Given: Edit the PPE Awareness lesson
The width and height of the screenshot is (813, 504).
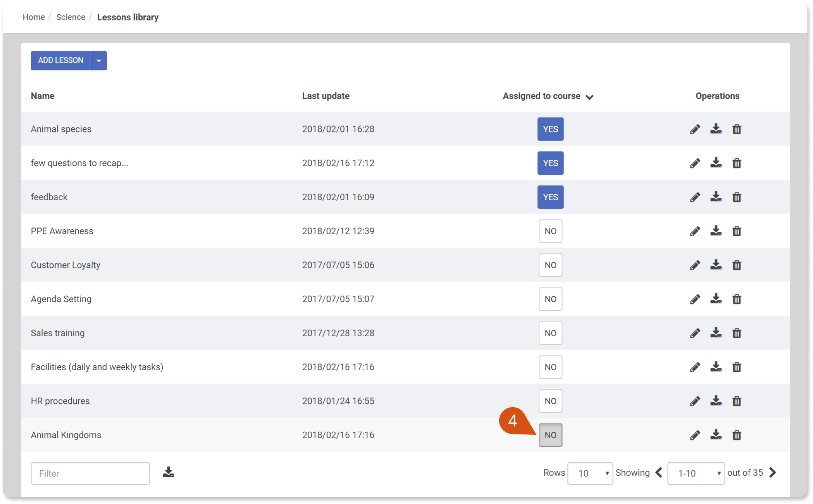Looking at the screenshot, I should tap(695, 231).
